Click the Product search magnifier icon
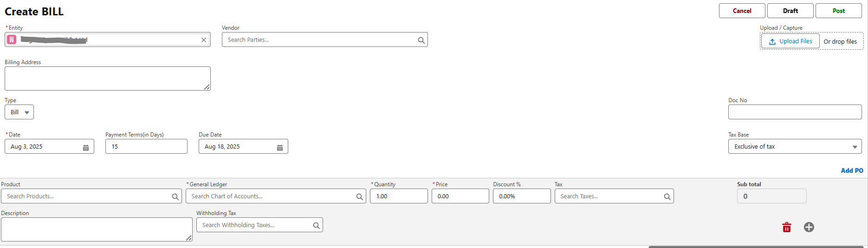This screenshot has height=248, width=868. click(x=175, y=197)
